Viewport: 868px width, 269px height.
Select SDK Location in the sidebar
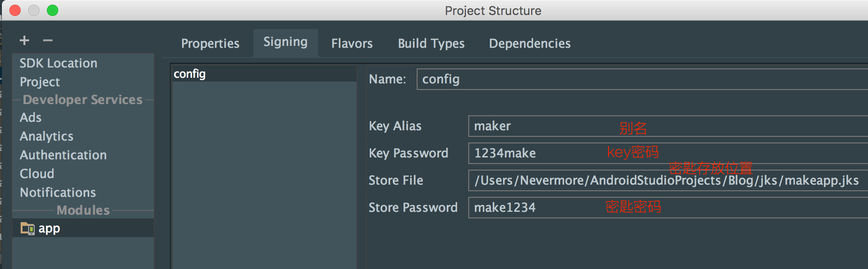59,63
